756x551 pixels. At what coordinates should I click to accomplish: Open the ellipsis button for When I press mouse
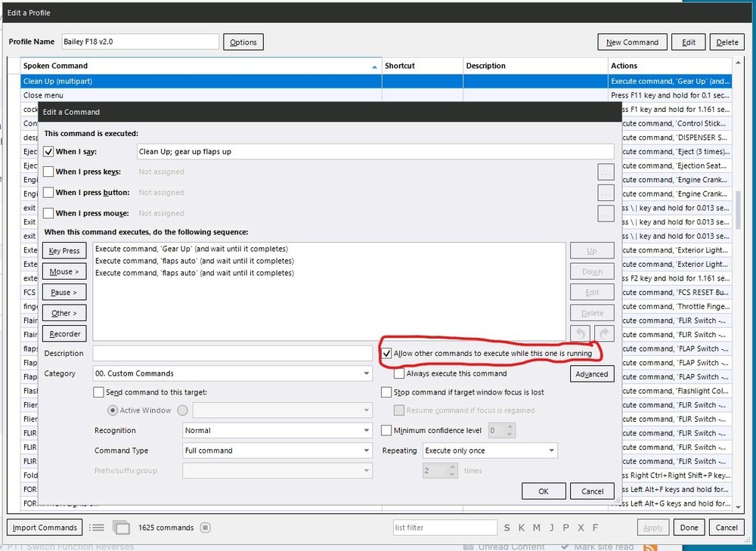pos(606,214)
